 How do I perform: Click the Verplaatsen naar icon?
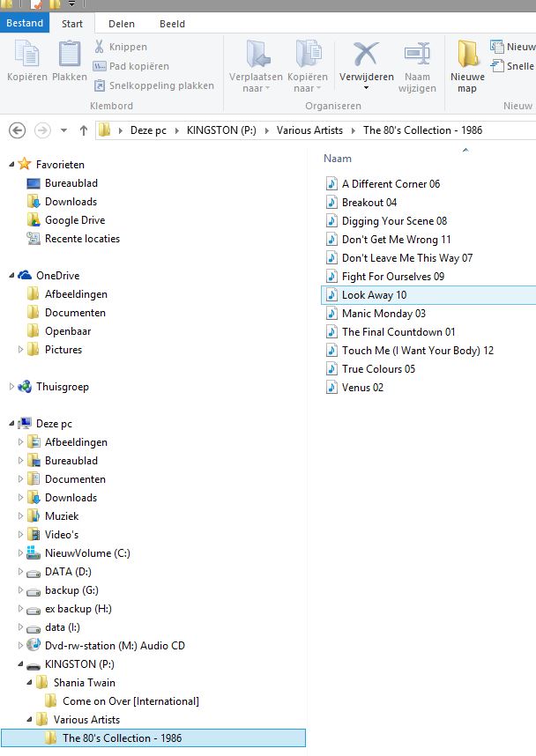click(258, 54)
